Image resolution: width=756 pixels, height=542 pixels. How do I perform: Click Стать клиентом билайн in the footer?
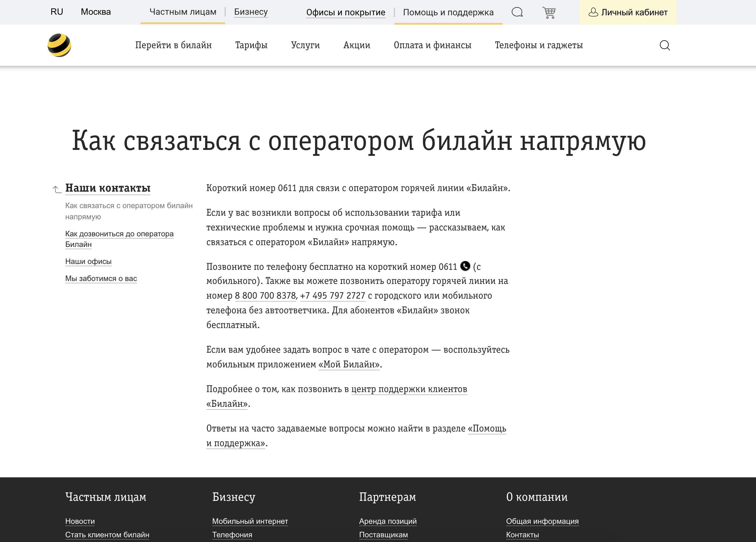click(x=107, y=535)
